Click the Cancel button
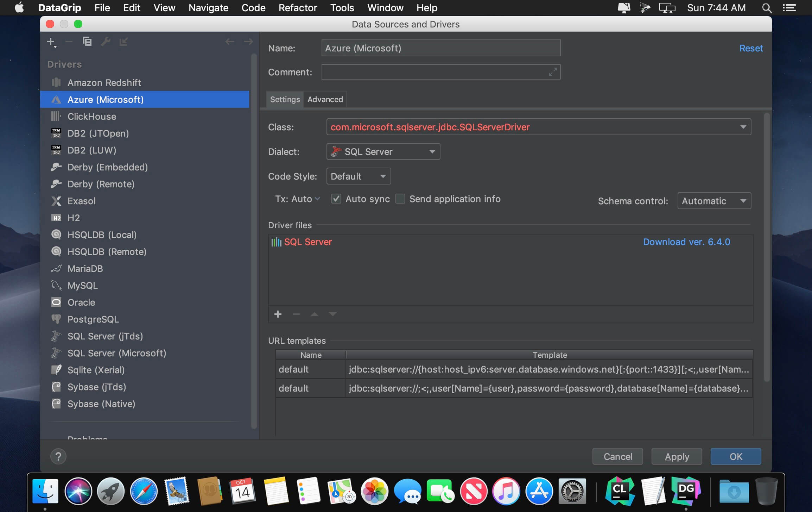 (x=618, y=456)
